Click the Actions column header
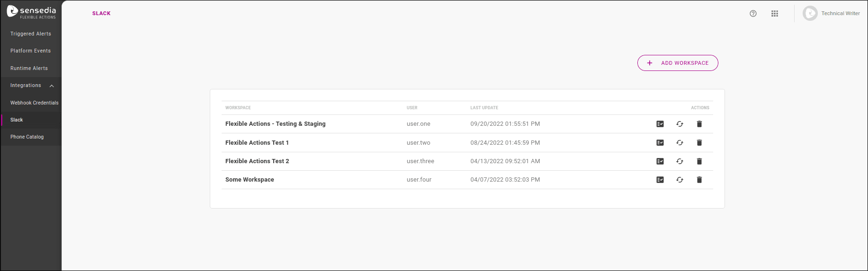 click(x=700, y=108)
